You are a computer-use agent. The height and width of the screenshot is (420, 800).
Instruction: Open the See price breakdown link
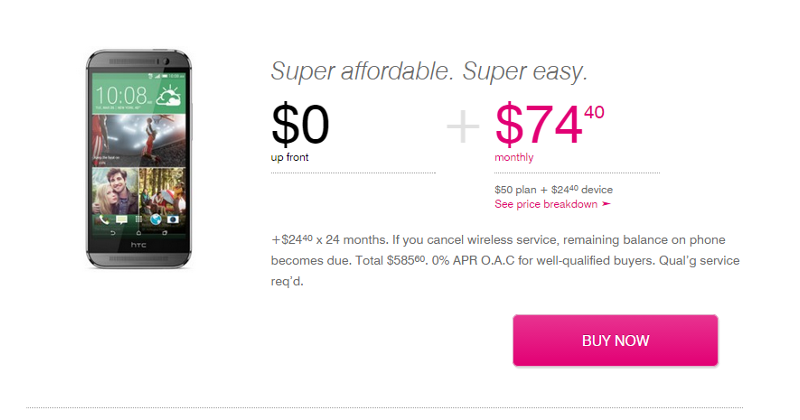click(x=546, y=204)
